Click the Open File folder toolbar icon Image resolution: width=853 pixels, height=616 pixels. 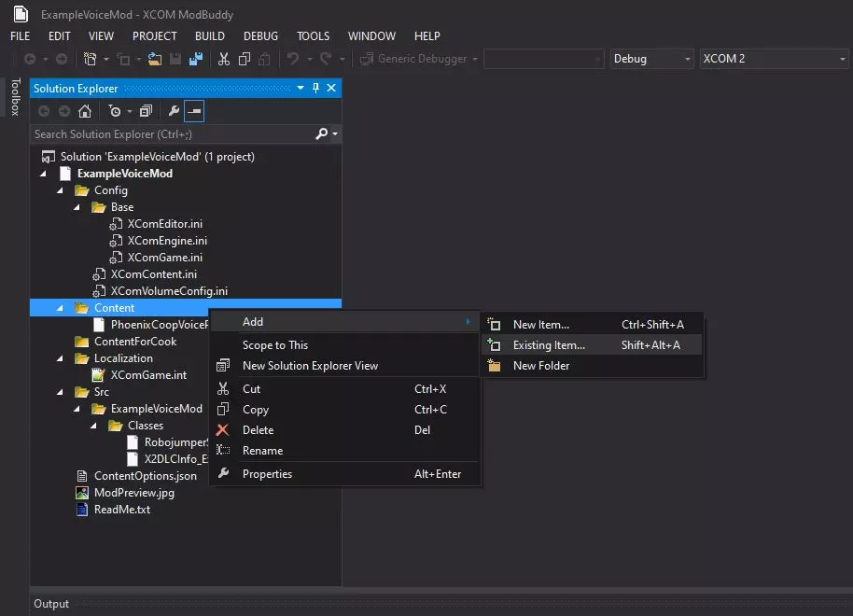point(155,59)
